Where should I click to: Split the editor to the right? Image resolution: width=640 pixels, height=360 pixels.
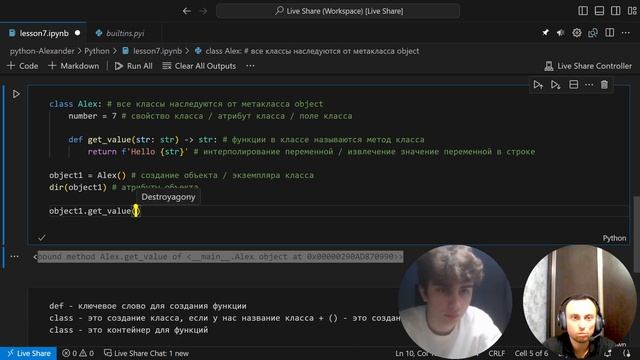[609, 33]
